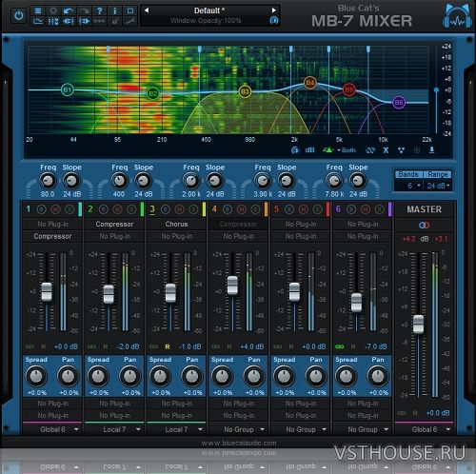Go to previous preset arrow
This screenshot has width=476, height=474.
[x=147, y=10]
